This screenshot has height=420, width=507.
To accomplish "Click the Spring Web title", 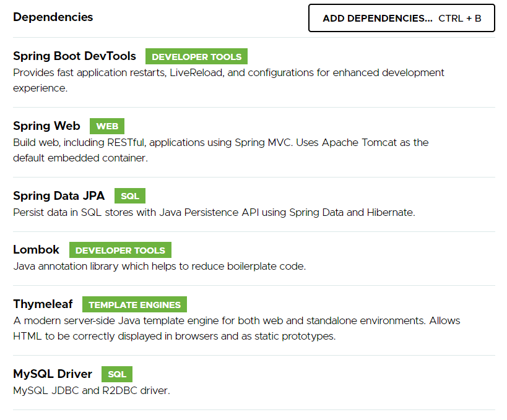I will tap(46, 126).
